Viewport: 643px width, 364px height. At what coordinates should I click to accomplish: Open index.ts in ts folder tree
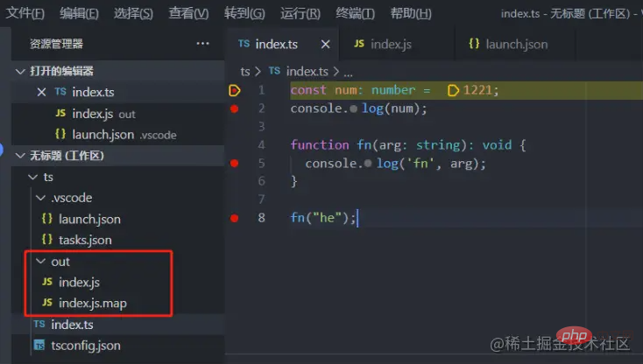pos(117,325)
